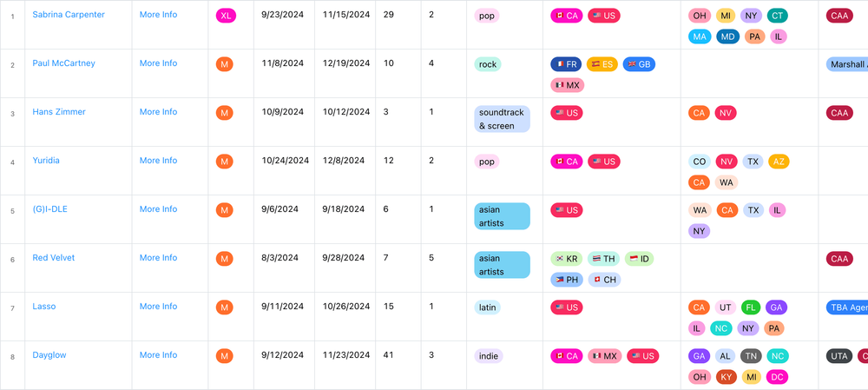Open the Dayglow artist link

49,355
